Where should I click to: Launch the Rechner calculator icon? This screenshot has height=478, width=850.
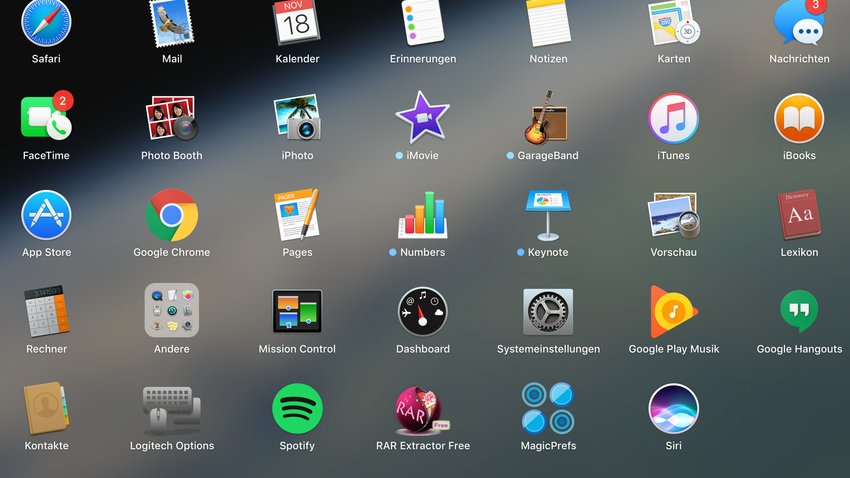(x=46, y=312)
